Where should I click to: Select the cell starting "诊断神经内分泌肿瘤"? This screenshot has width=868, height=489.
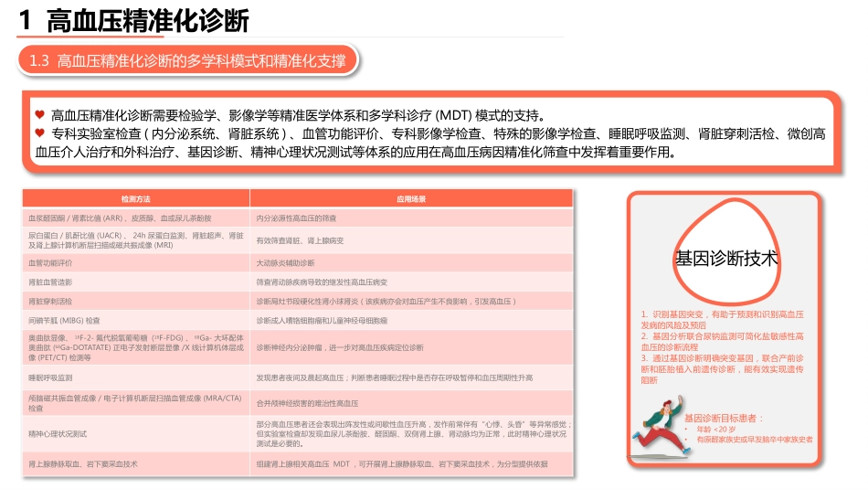[411, 347]
